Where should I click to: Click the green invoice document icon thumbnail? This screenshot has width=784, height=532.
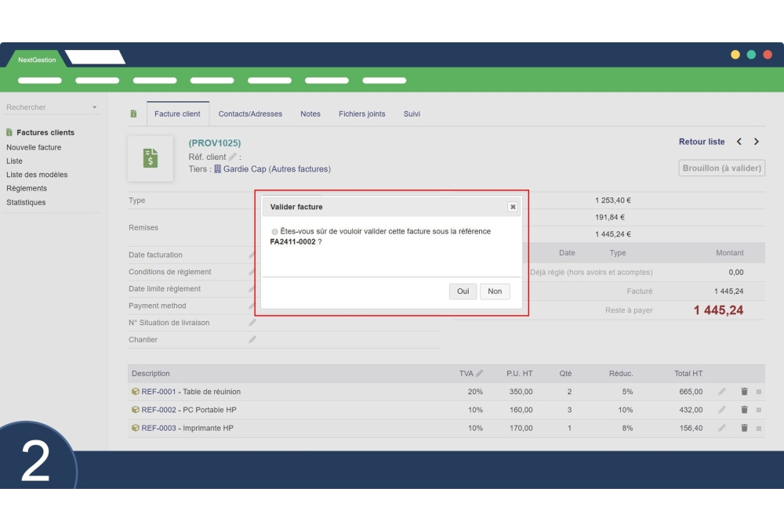tap(150, 159)
